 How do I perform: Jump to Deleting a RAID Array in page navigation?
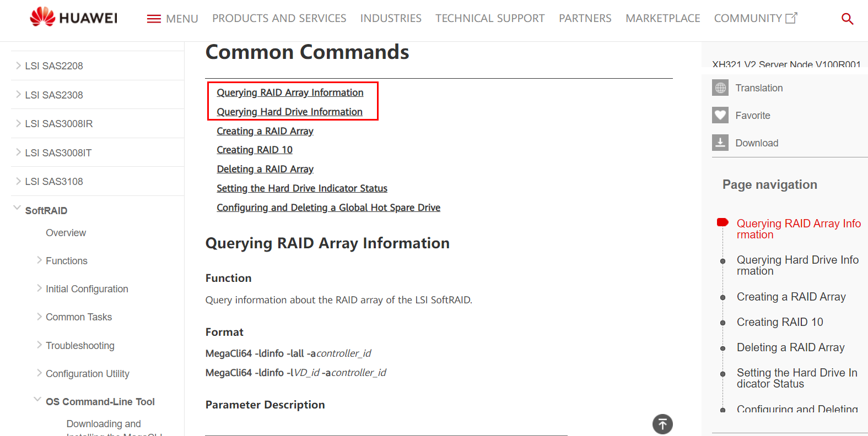pyautogui.click(x=790, y=347)
